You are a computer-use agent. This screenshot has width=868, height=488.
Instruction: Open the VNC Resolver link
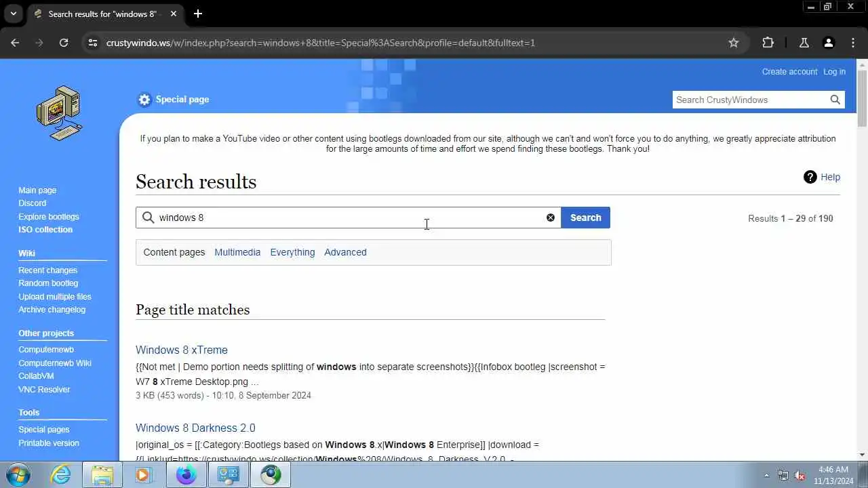pos(44,390)
